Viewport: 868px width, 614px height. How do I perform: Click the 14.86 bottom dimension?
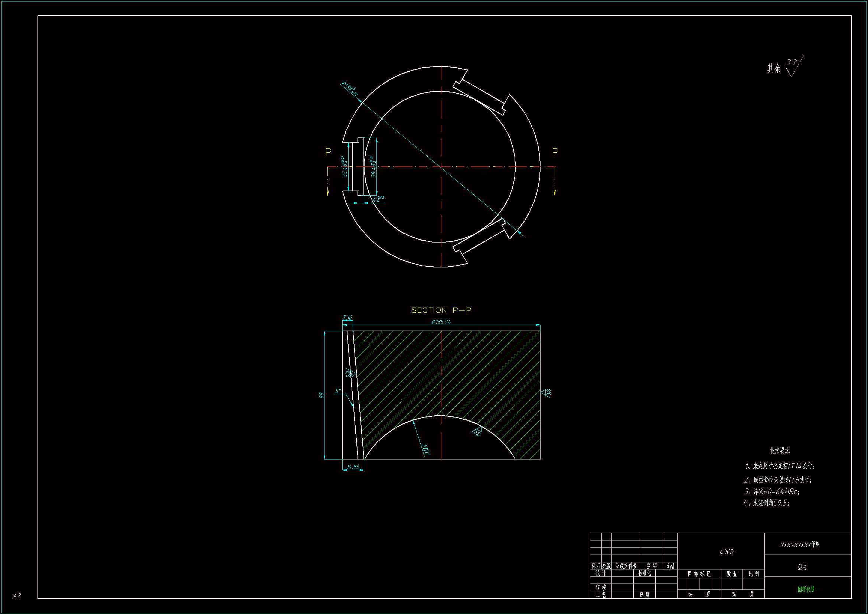pos(353,467)
